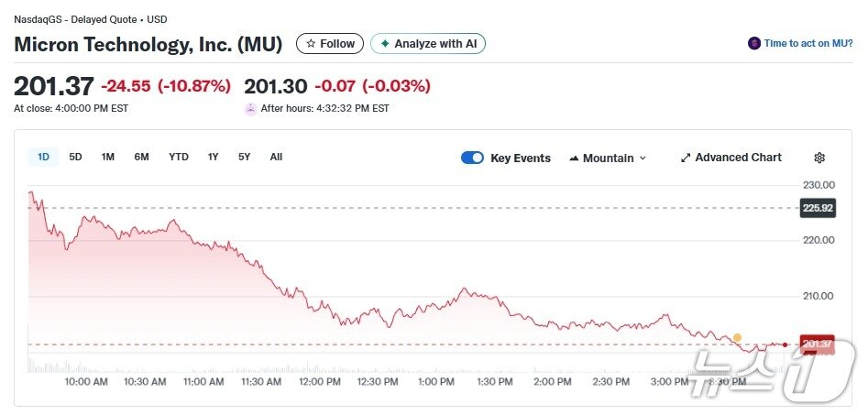Switch to the 5D time range
Viewport: 868px width, 415px height.
tap(75, 157)
